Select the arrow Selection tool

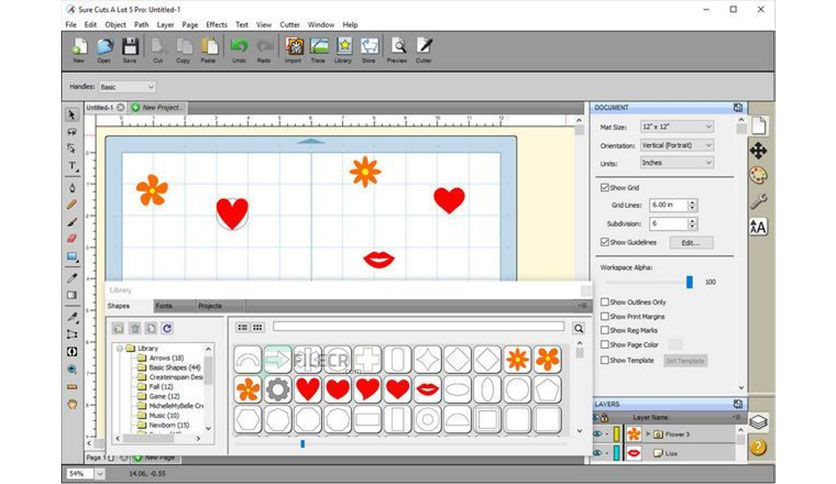(72, 115)
